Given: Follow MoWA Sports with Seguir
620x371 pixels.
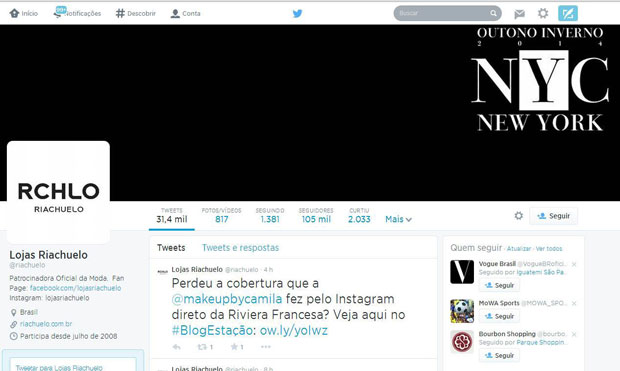Looking at the screenshot, I should click(x=499, y=316).
